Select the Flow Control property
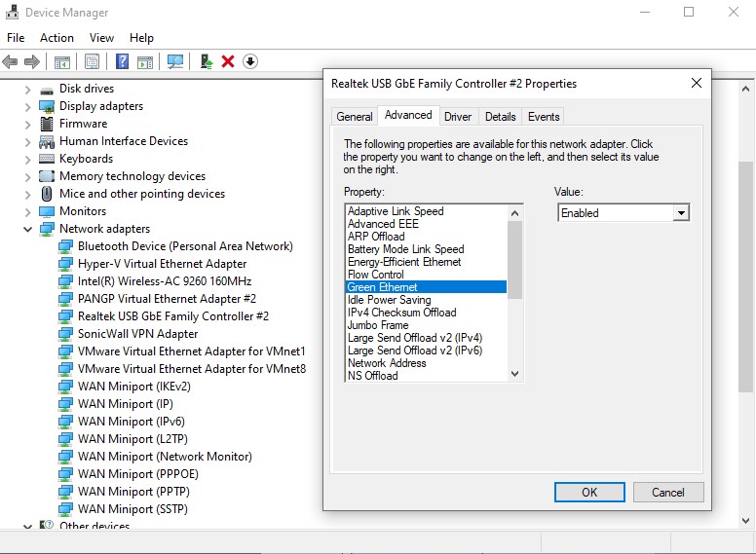Viewport: 756px width, 554px height. click(426, 275)
